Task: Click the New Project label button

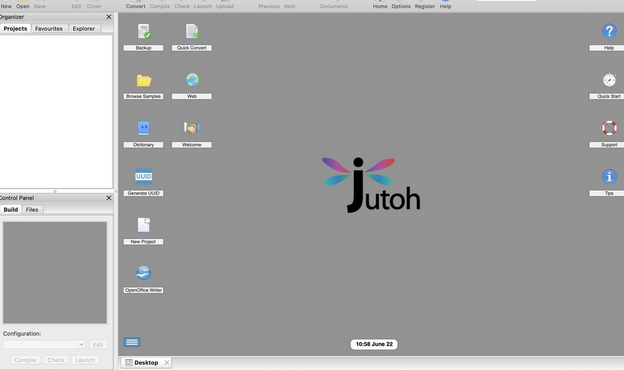Action: click(x=143, y=241)
